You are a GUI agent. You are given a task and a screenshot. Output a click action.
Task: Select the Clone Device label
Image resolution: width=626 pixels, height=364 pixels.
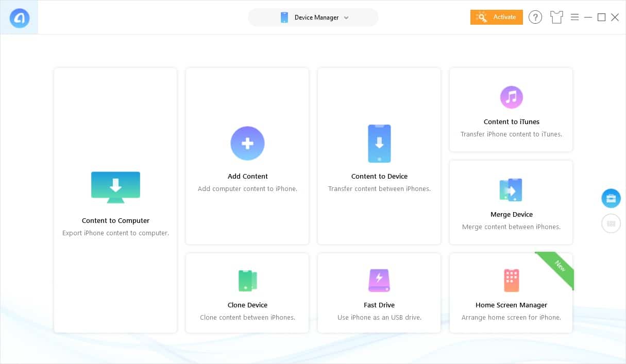tap(247, 305)
